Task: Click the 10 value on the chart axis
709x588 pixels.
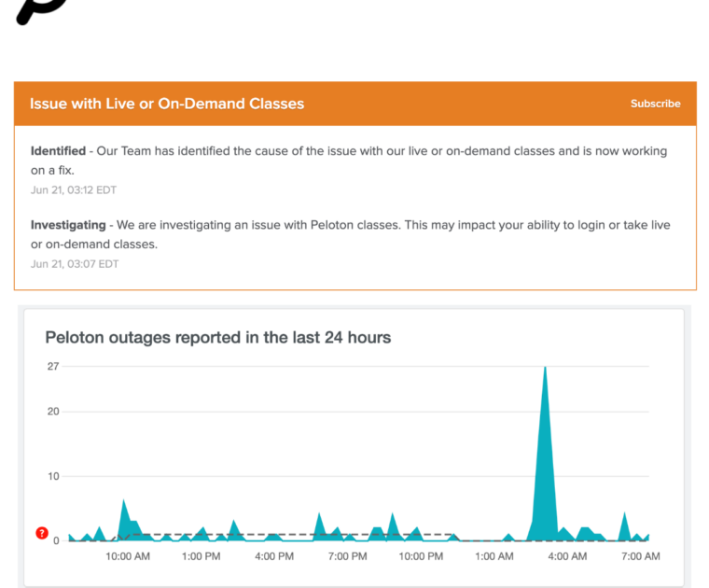Action: tap(53, 476)
